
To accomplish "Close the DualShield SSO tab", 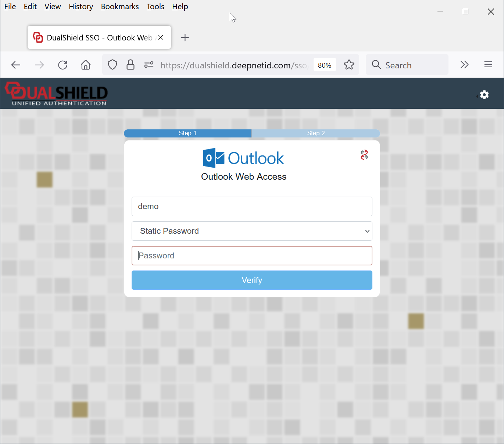I will coord(161,37).
